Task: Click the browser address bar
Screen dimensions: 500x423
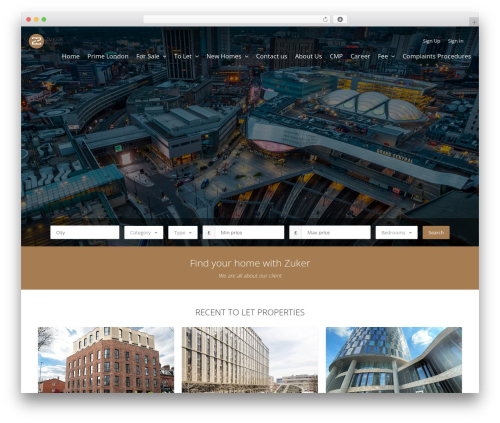Action: click(237, 20)
